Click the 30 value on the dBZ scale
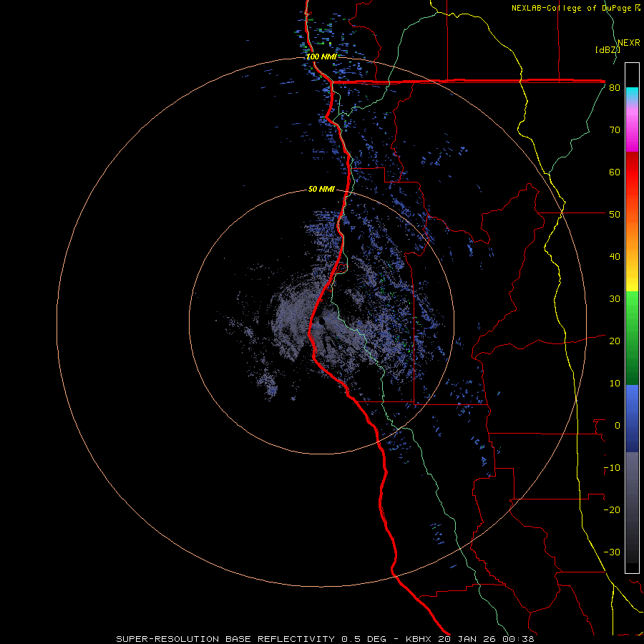 pos(615,299)
